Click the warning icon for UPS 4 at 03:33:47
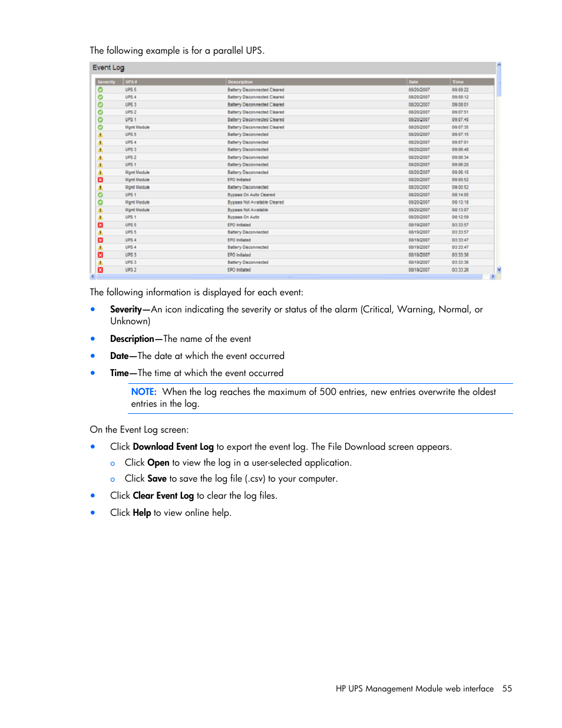This screenshot has width=562, height=728. click(100, 247)
